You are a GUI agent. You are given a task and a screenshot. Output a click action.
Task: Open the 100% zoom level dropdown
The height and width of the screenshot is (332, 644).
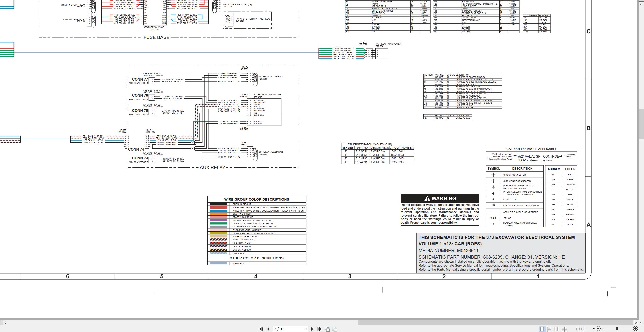coord(594,329)
